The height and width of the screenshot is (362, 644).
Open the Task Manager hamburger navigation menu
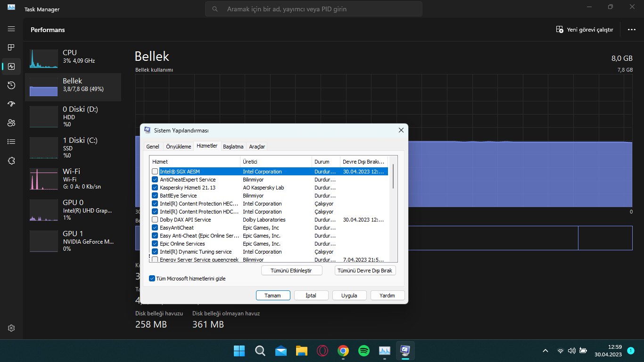(x=11, y=29)
